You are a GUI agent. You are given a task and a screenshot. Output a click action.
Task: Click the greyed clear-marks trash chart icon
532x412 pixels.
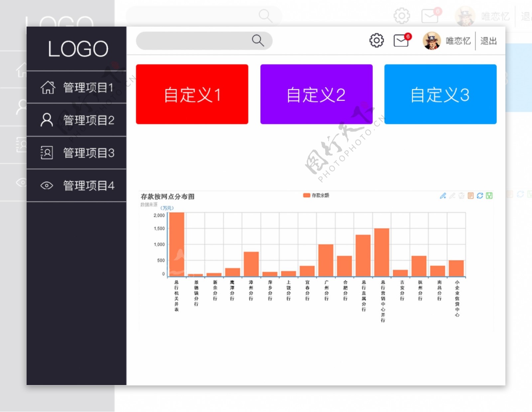(462, 196)
